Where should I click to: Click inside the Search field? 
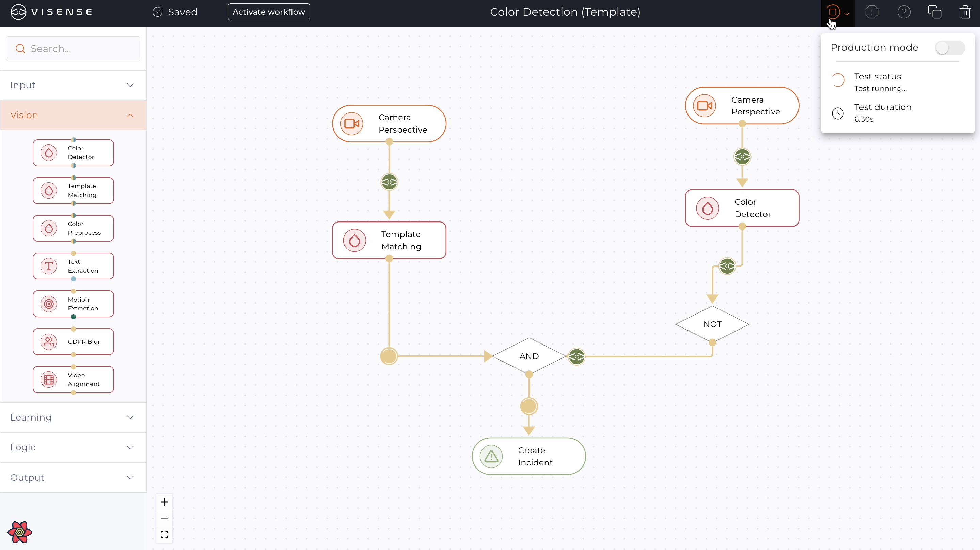(73, 49)
